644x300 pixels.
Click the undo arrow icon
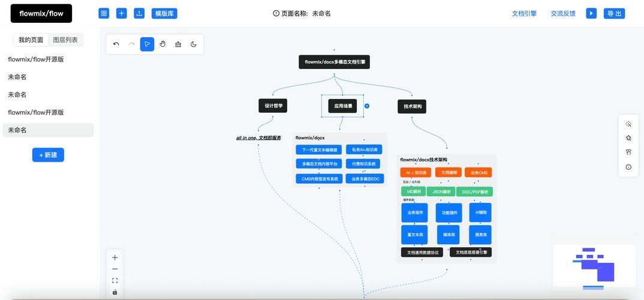(116, 44)
